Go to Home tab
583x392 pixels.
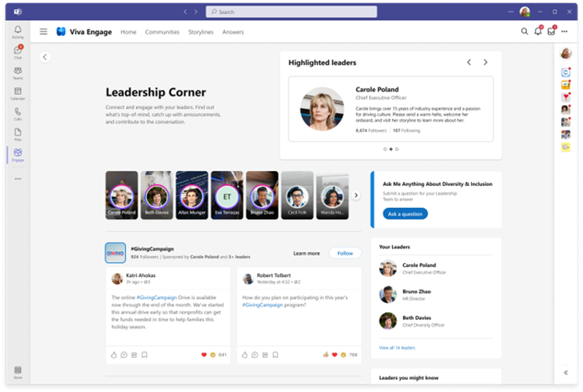(x=128, y=32)
